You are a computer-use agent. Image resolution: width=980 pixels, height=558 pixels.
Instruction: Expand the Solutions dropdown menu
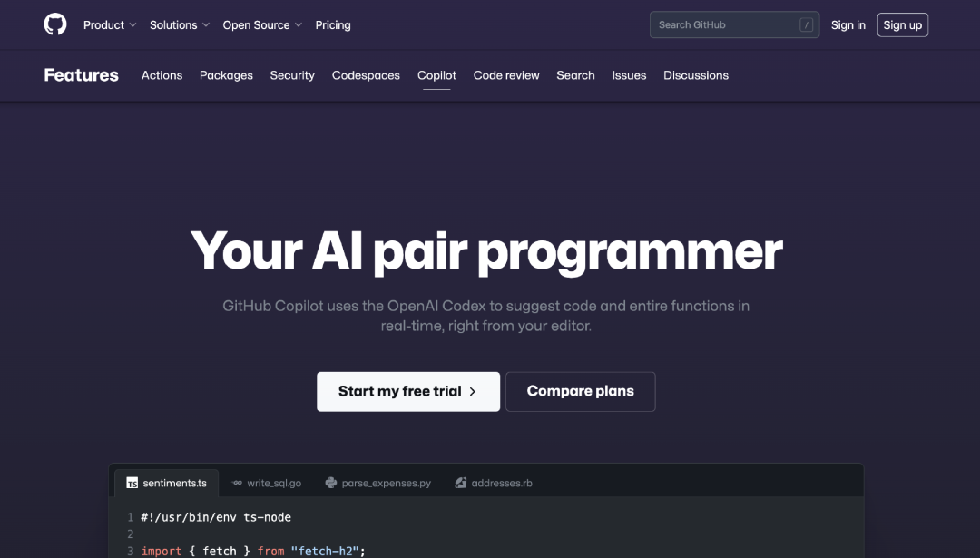click(x=180, y=25)
